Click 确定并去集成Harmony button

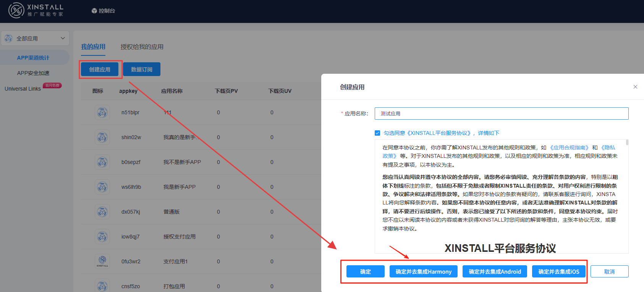point(424,271)
